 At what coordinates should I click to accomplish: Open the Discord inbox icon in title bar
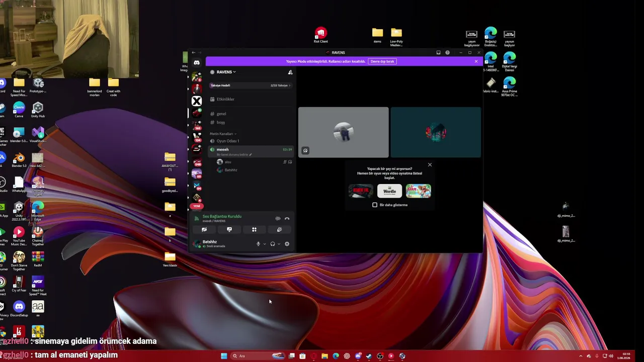(x=438, y=53)
